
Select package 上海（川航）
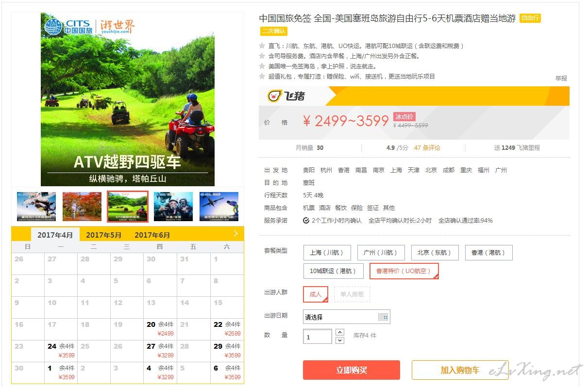coord(327,253)
